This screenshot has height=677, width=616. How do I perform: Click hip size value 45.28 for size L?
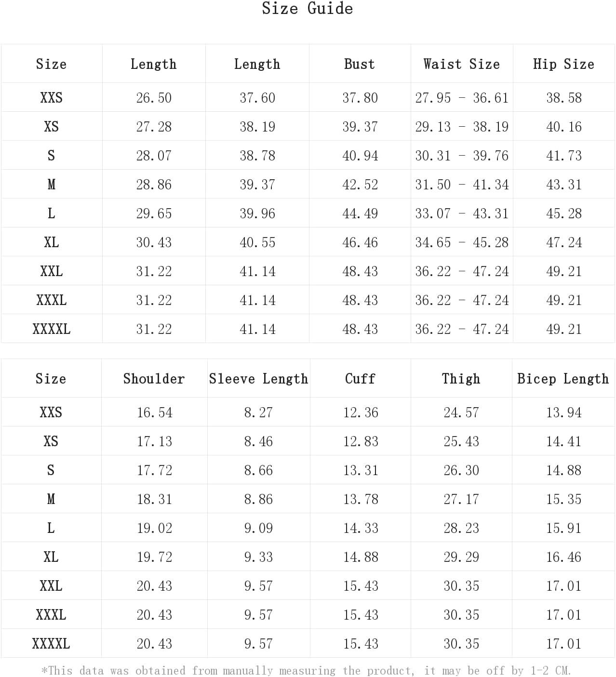(564, 213)
